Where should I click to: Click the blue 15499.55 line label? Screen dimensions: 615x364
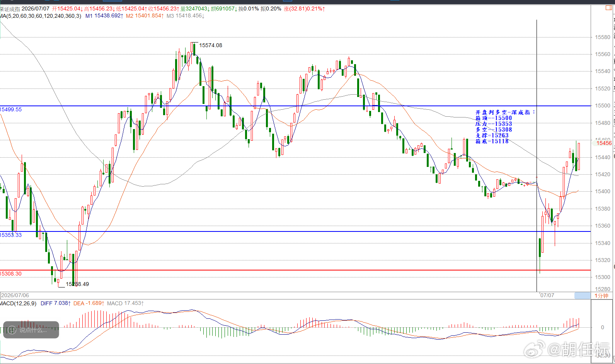[x=11, y=109]
